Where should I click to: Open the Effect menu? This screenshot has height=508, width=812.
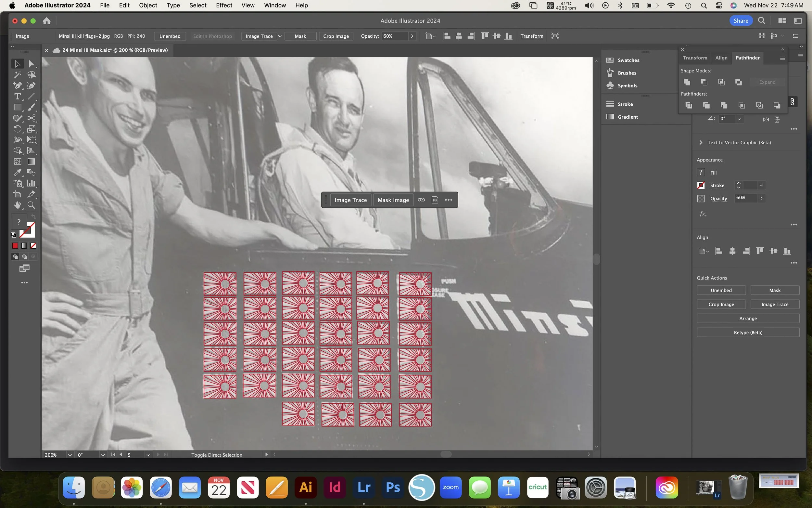224,6
